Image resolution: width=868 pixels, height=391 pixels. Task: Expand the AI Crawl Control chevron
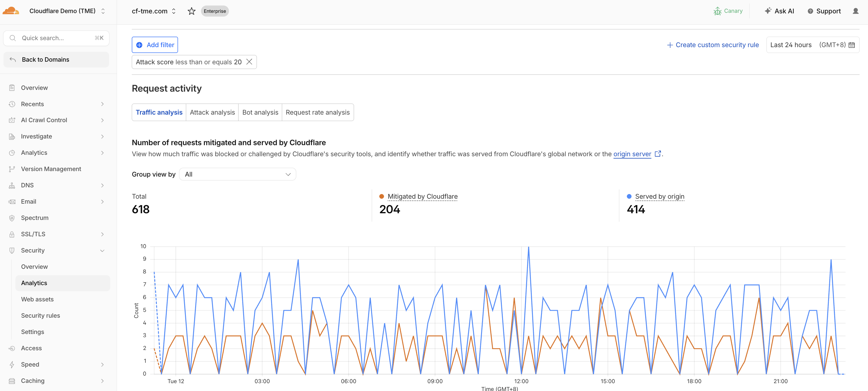point(102,120)
